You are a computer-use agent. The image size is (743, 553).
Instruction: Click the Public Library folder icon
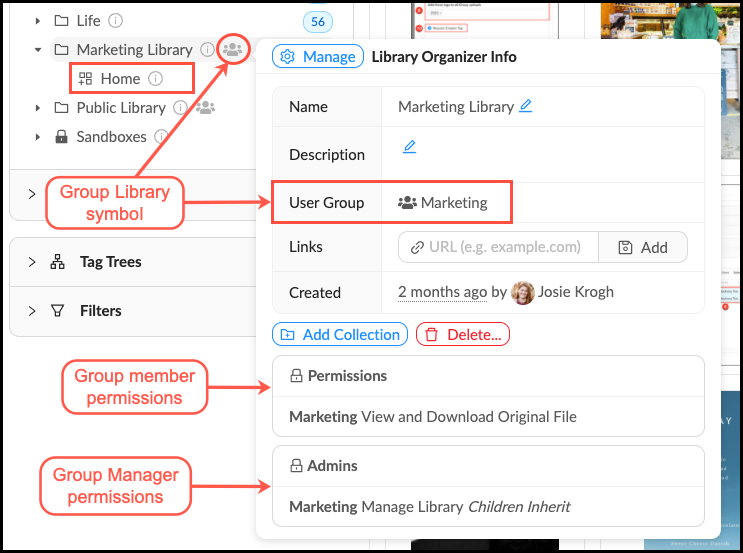point(61,108)
